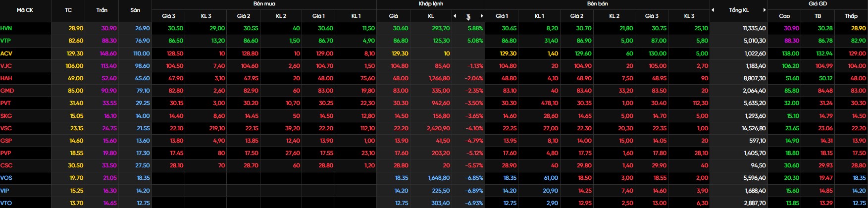Click the left arrow beside Tổng KL
Viewport: 868px width, 208px height.
[713, 10]
